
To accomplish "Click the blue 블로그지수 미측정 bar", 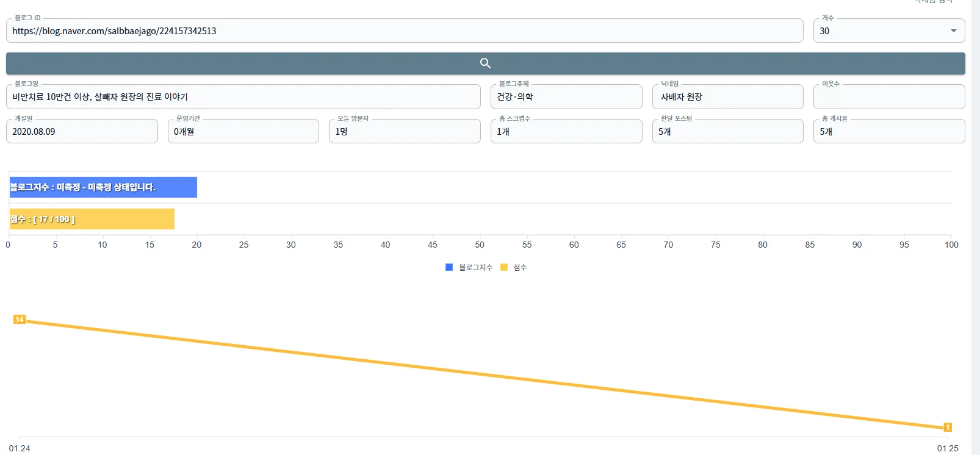I will tap(103, 187).
